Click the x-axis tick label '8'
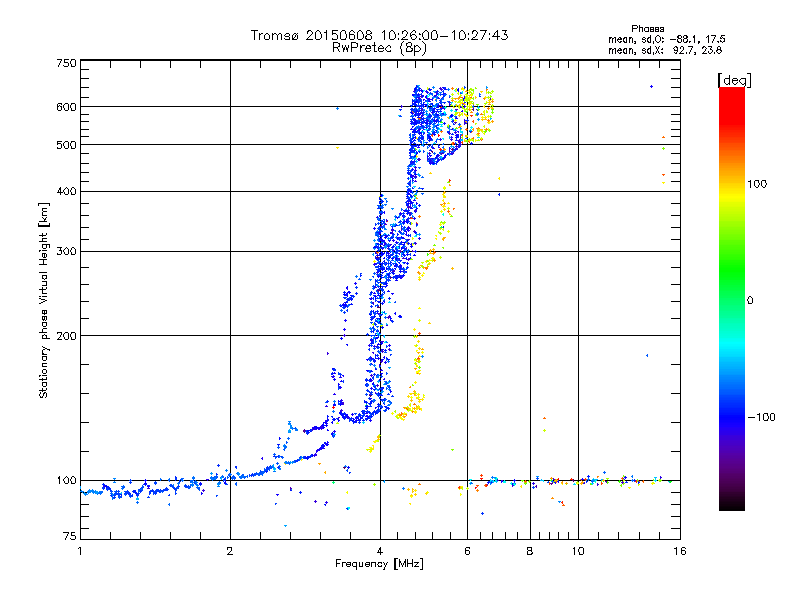Screen dimensions: 800x600 pyautogui.click(x=530, y=551)
